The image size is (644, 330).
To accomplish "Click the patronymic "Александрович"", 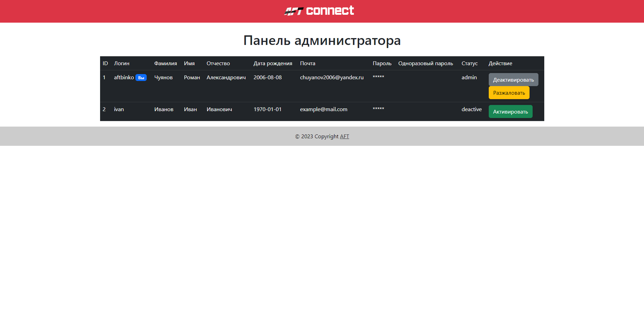I will coord(226,77).
